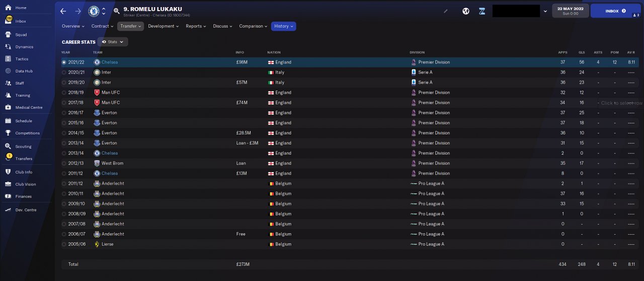
Task: Select the 2021/22 Chelsea radio button
Action: pos(64,62)
